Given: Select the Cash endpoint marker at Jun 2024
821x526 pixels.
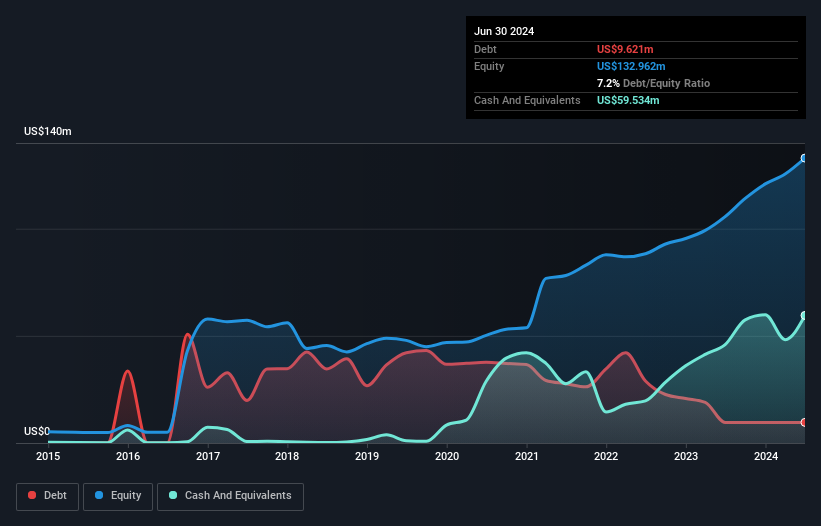Looking at the screenshot, I should coord(804,316).
